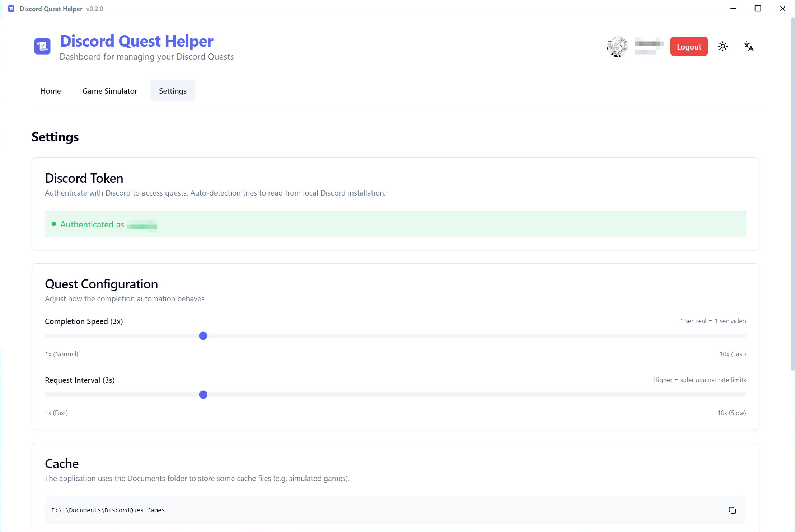Maximize the application window
The width and height of the screenshot is (795, 532).
tap(758, 9)
